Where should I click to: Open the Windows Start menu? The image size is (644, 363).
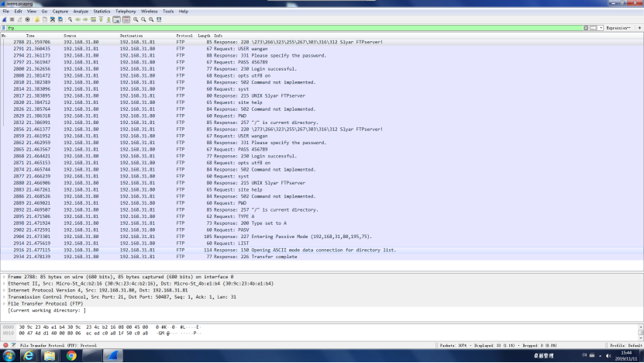click(x=9, y=355)
